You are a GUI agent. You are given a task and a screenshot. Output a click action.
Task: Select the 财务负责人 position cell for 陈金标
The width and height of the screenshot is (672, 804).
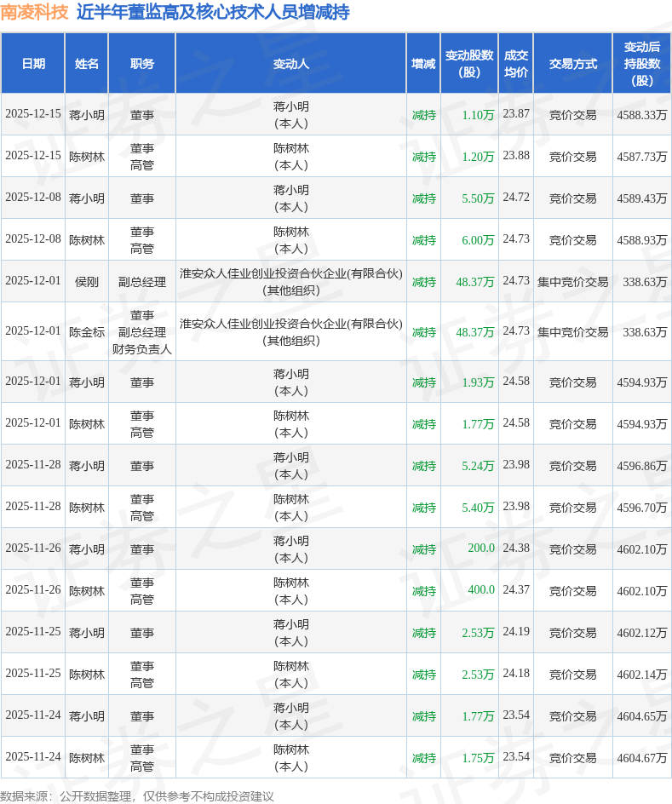[142, 349]
